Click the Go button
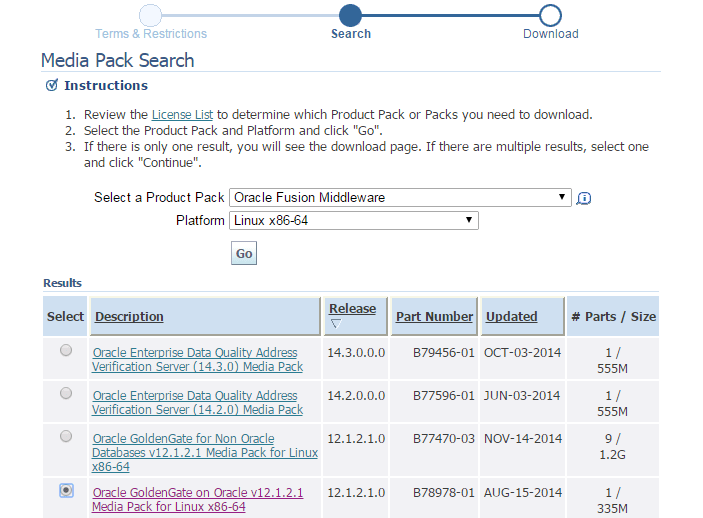This screenshot has width=703, height=518. point(244,253)
